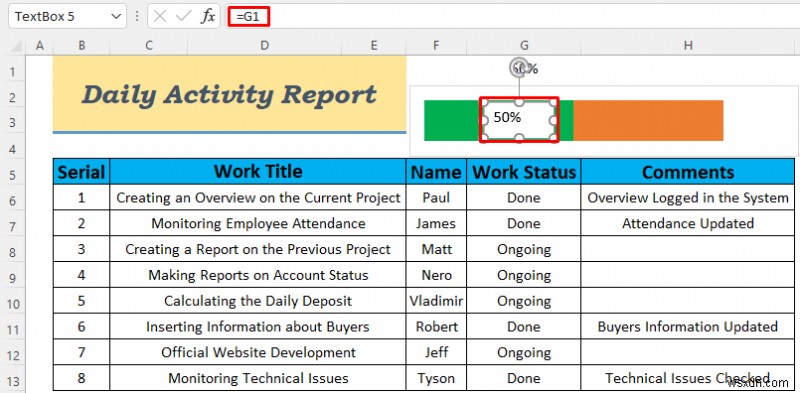Viewport: 800px width, 393px height.
Task: Click comment 'Attendance Updated'
Action: pos(688,223)
